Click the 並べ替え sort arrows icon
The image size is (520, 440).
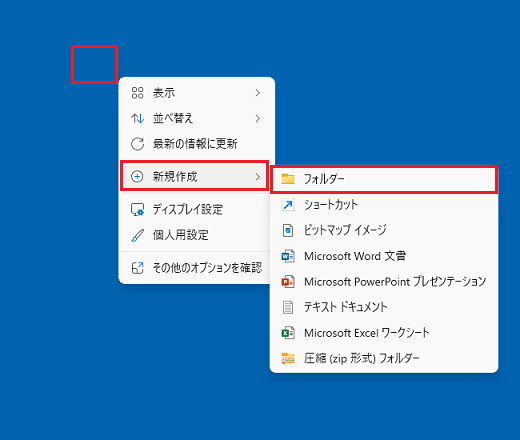[x=137, y=118]
